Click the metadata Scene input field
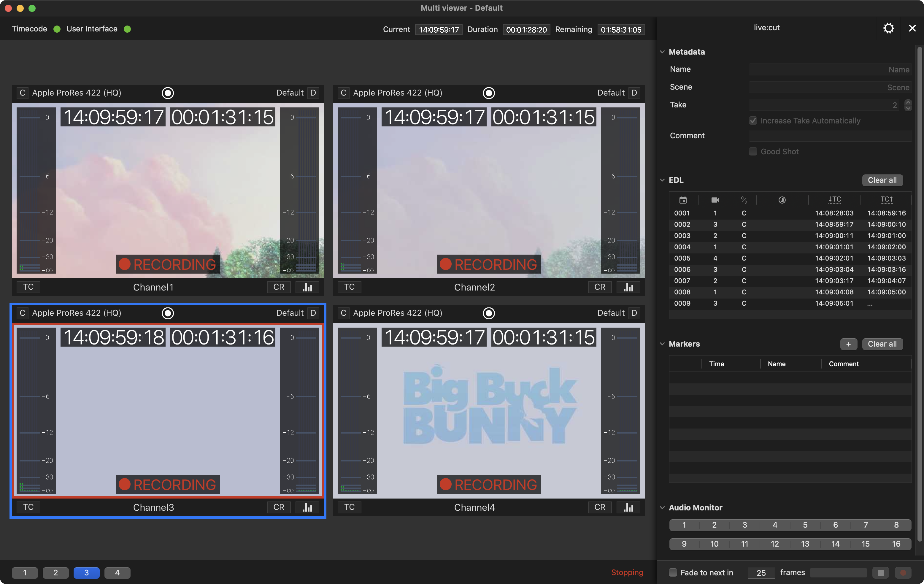Viewport: 924px width, 584px height. [x=830, y=87]
